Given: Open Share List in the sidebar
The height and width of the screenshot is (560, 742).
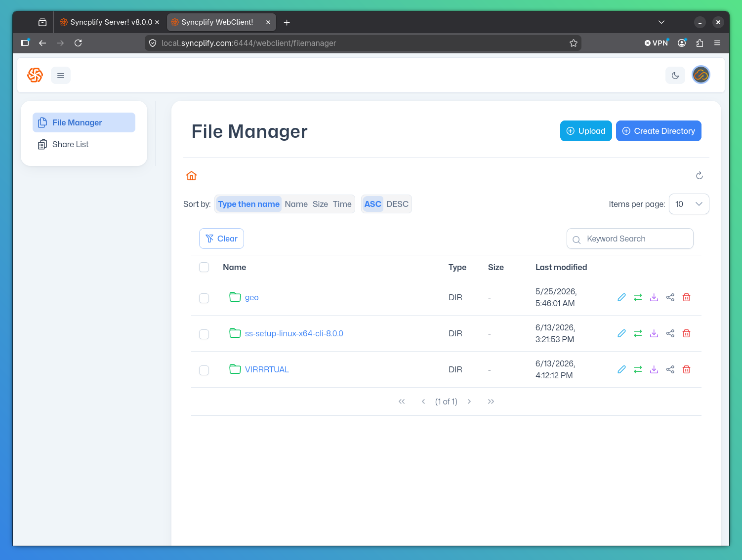Looking at the screenshot, I should 84,144.
